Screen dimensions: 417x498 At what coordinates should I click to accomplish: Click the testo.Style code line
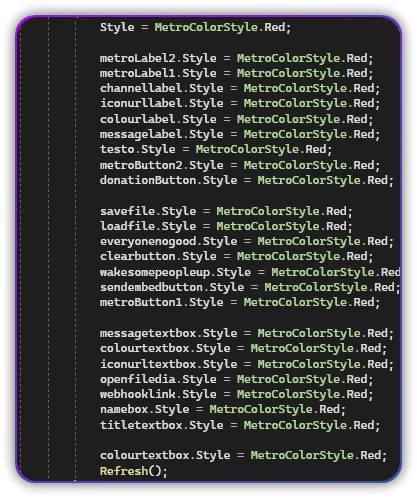coord(216,149)
